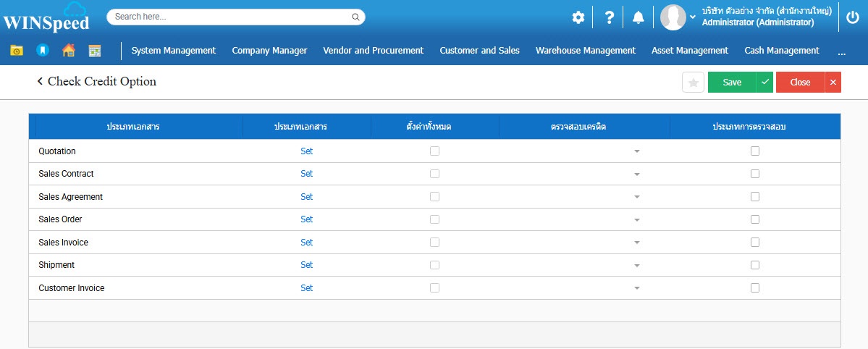Open credit check dropdown for Sales Contract
The image size is (868, 349).
(636, 174)
